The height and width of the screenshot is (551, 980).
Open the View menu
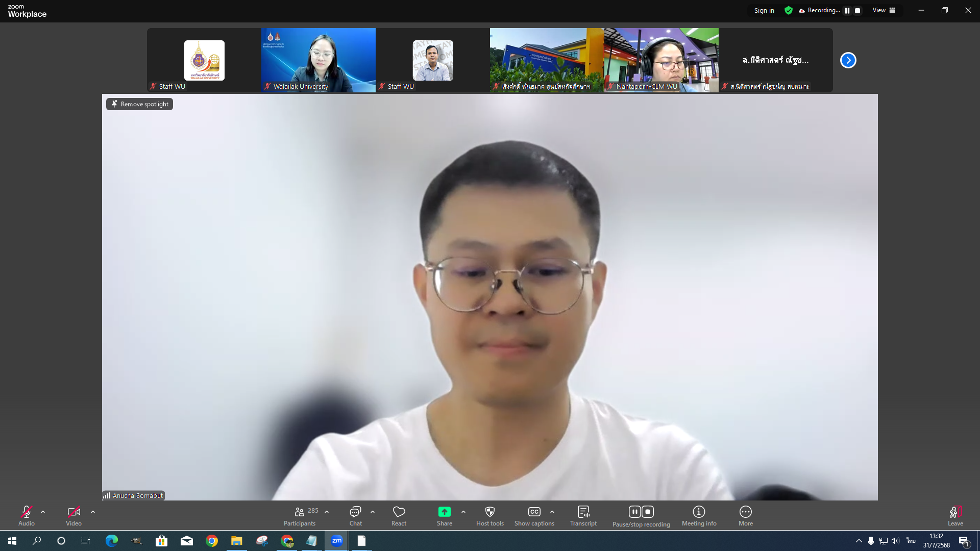tap(884, 10)
